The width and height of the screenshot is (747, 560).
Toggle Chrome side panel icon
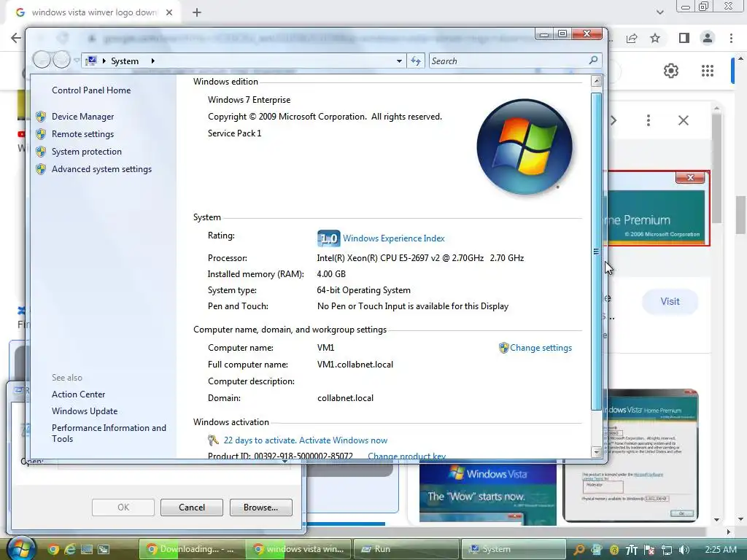[x=684, y=38]
